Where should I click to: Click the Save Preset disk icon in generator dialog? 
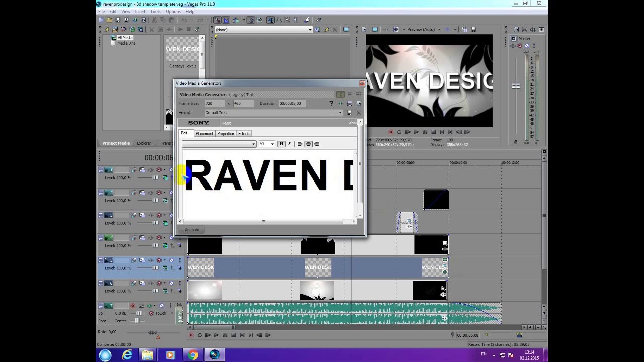point(350,112)
